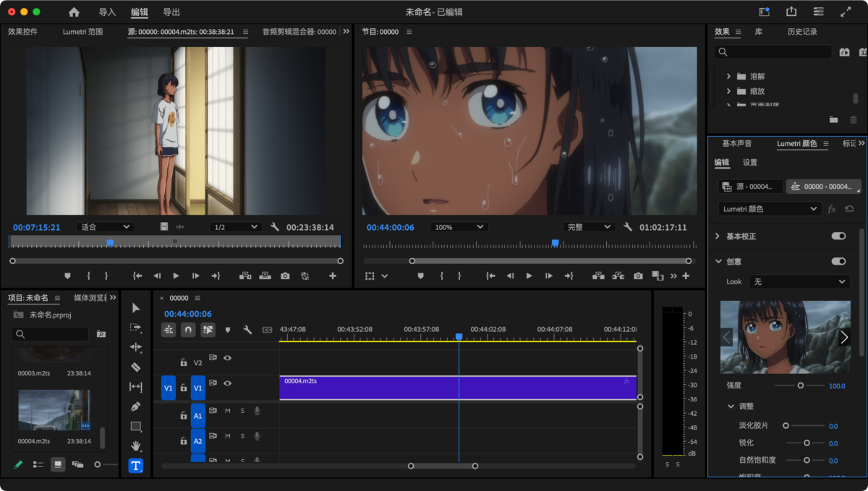The height and width of the screenshot is (491, 868).
Task: Toggle the Creative section switch
Action: (838, 261)
